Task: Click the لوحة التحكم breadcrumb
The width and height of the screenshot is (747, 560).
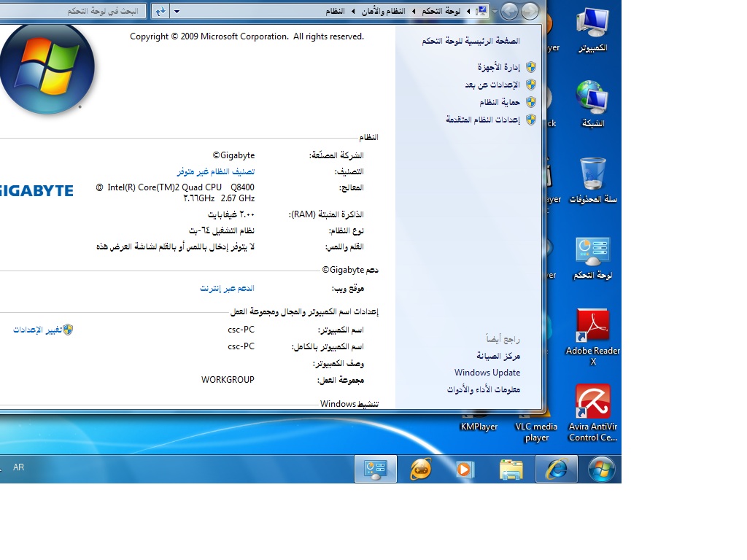Action: coord(441,11)
